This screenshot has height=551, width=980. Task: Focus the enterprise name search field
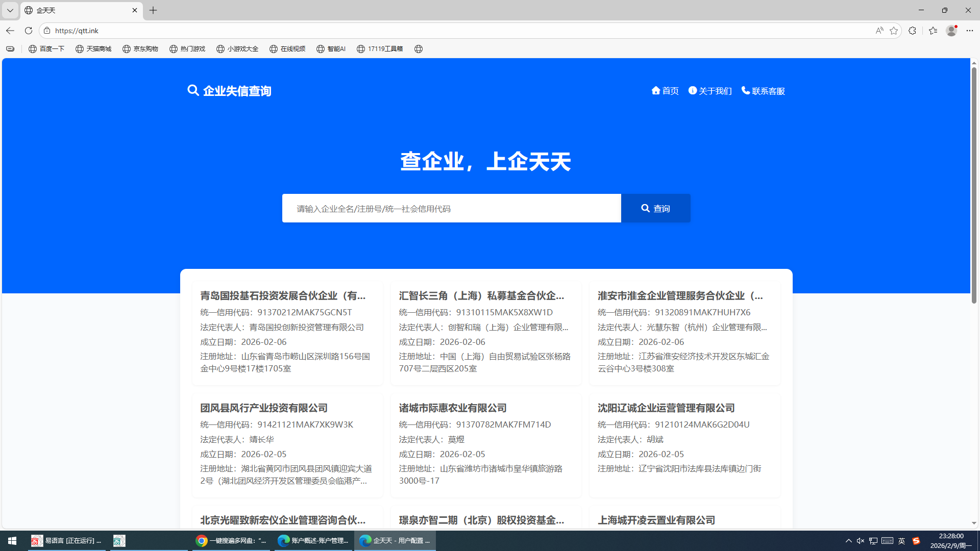pos(451,208)
